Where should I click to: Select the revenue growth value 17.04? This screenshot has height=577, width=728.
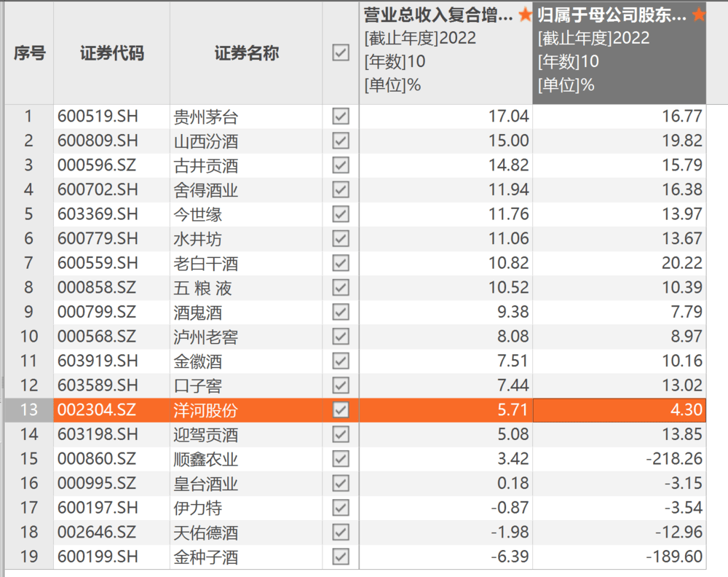[508, 116]
